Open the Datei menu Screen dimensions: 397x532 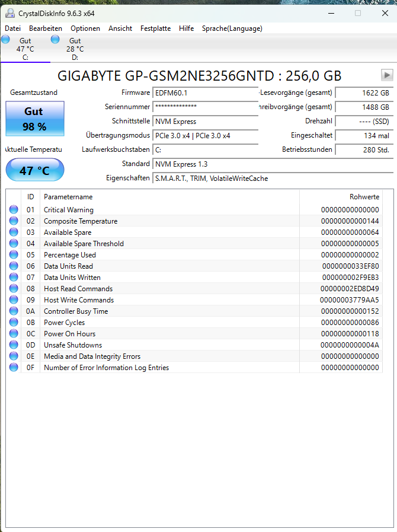[x=13, y=28]
